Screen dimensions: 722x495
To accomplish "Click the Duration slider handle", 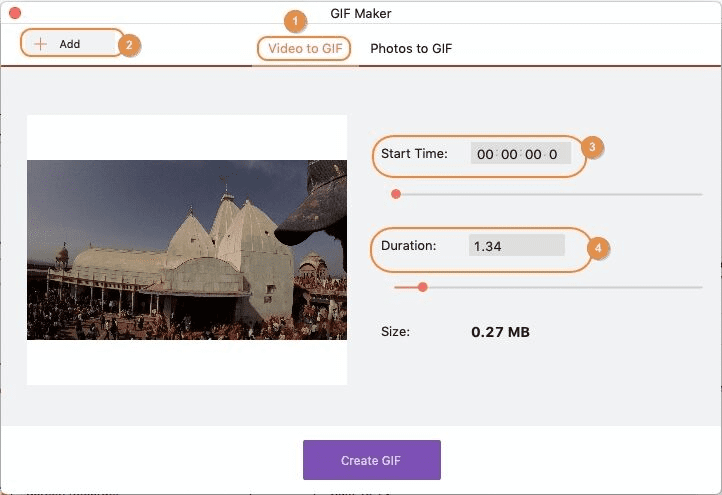I will click(422, 287).
